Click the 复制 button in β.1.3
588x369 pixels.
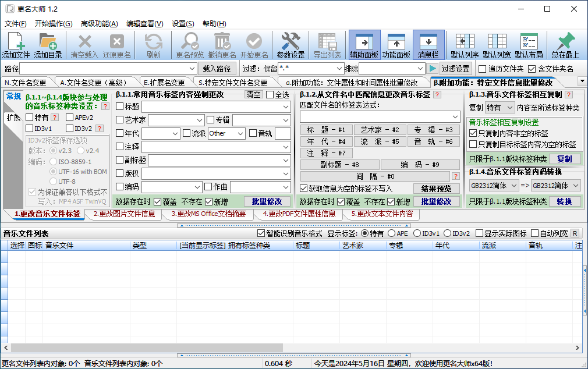(x=564, y=159)
